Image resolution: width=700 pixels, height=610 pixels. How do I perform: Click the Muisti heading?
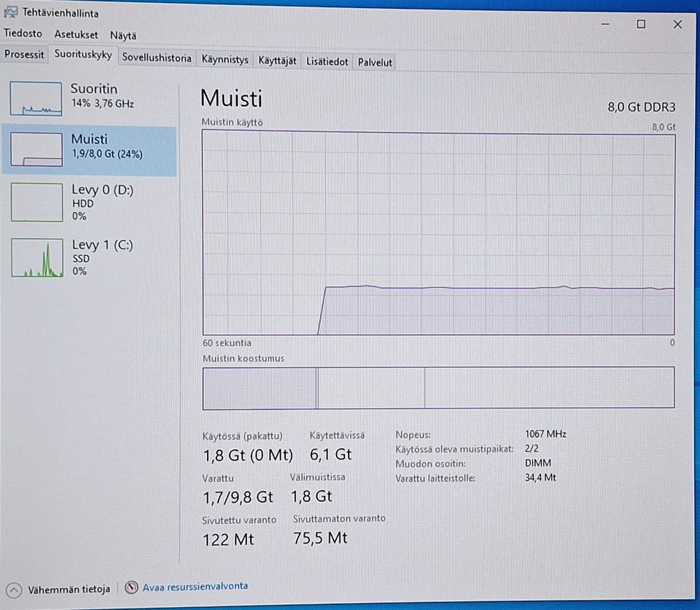point(231,99)
